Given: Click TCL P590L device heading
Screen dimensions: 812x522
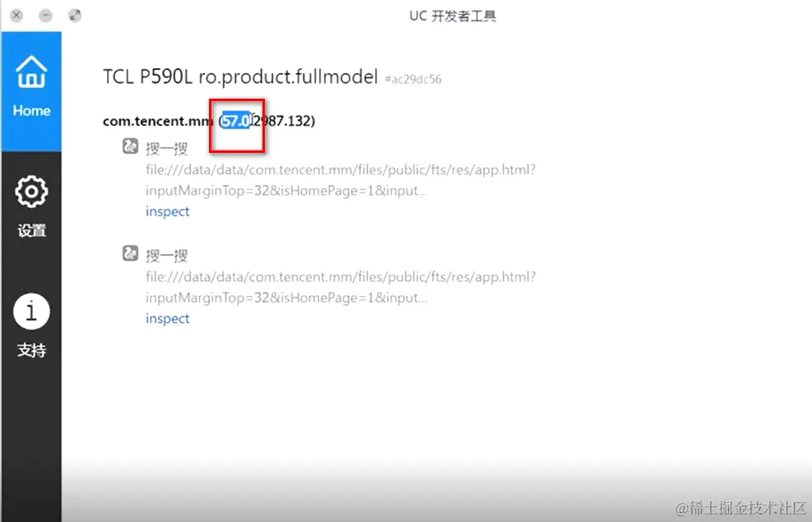Looking at the screenshot, I should tap(240, 76).
